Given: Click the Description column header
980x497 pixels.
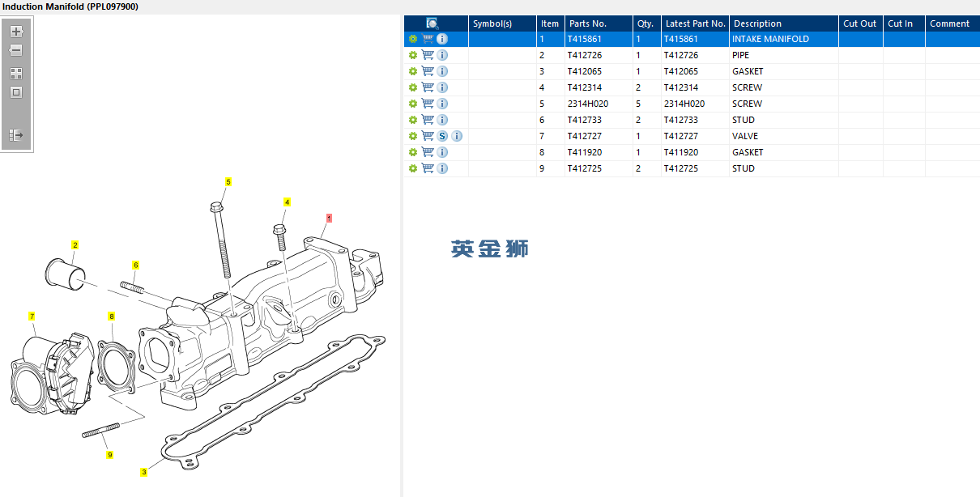Looking at the screenshot, I should 782,23.
